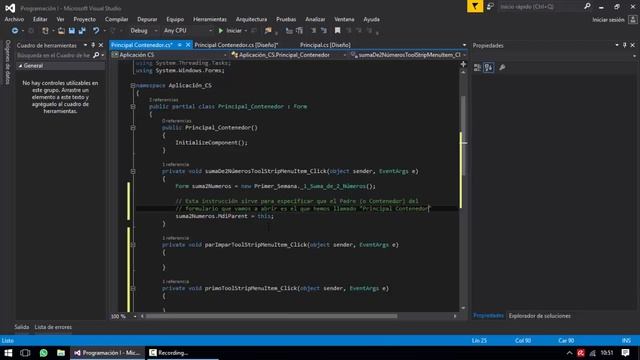640x360 pixels.
Task: Open WhatsApp from the taskbar
Action: pos(43,353)
